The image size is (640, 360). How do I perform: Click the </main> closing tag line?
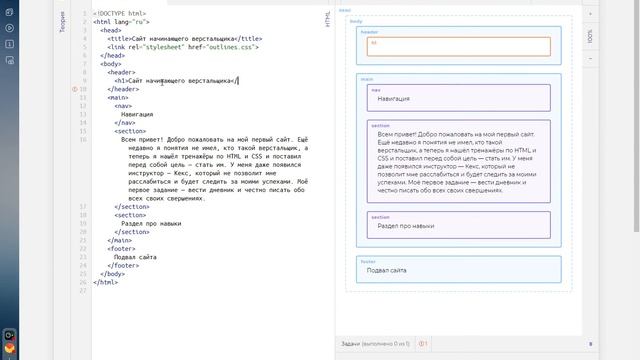coord(120,240)
